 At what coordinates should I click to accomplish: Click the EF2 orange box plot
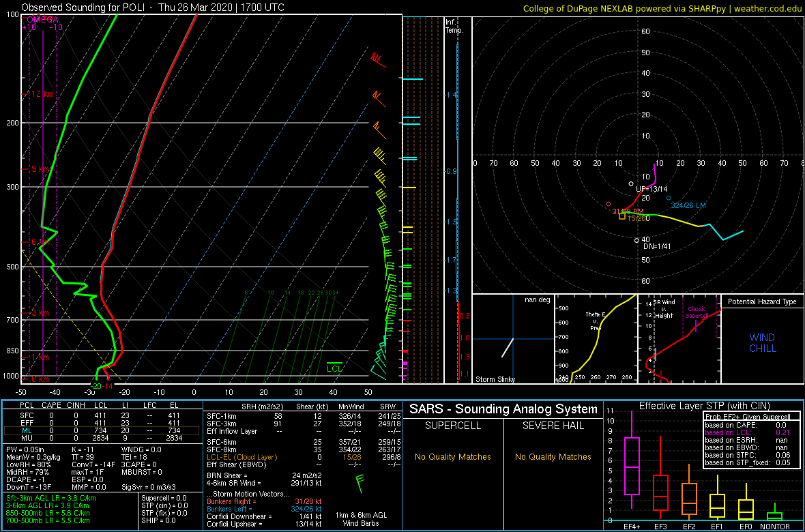tap(690, 492)
